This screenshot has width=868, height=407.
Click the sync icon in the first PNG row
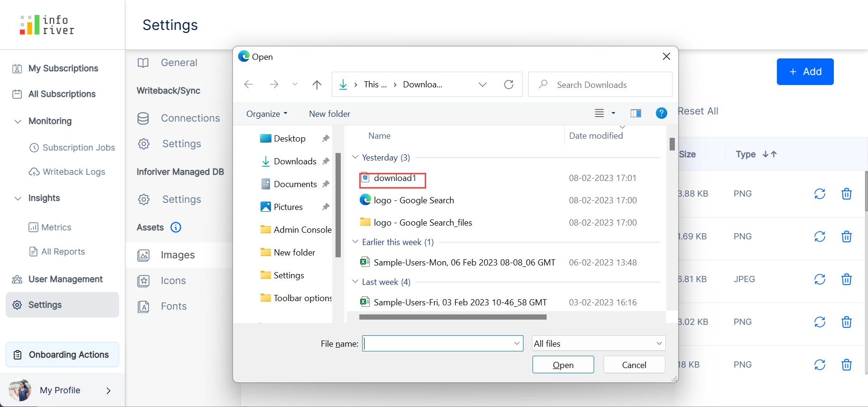[820, 194]
